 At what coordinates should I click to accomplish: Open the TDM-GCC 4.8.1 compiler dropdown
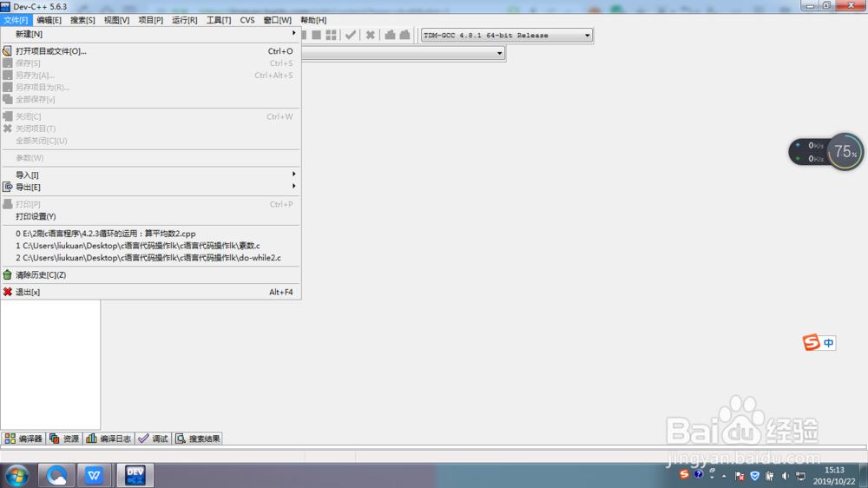pos(588,36)
